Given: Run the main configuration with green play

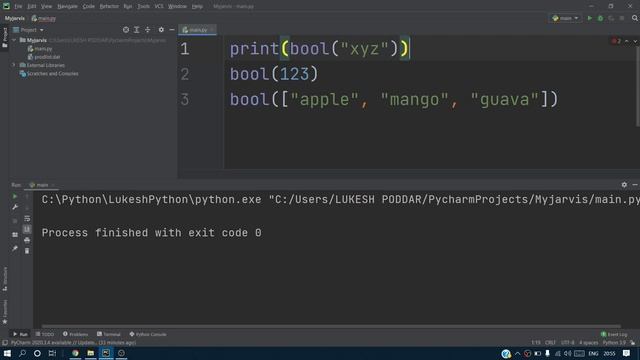Looking at the screenshot, I should pos(589,18).
